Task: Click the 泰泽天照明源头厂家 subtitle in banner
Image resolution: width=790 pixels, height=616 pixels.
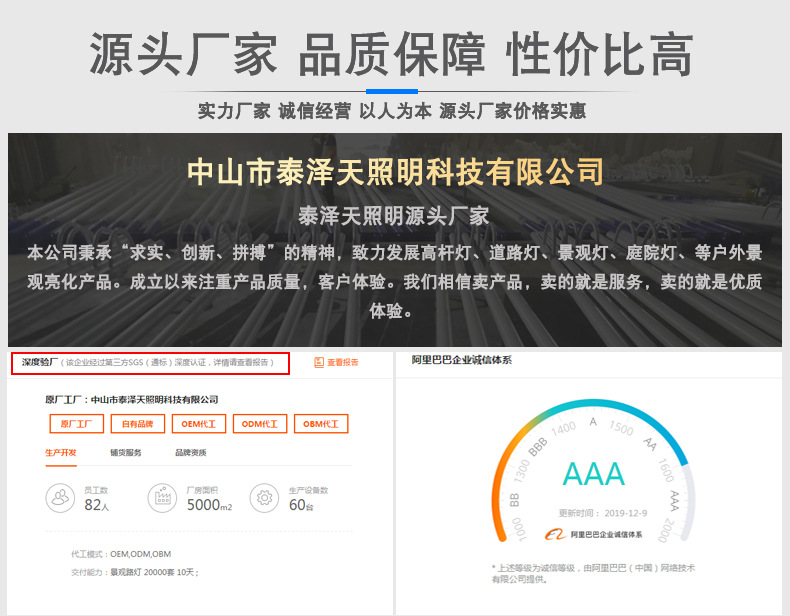Action: pos(394,216)
